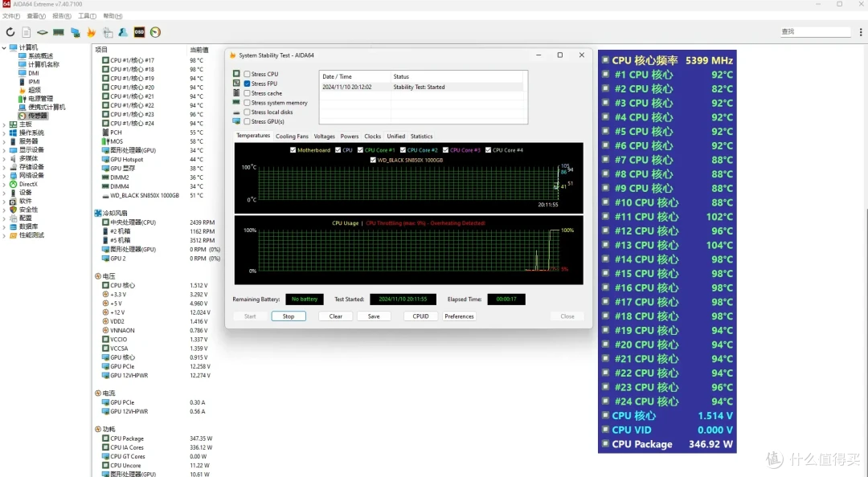Open the SensorPanel gauge toolbar icon
This screenshot has width=868, height=477.
(x=156, y=32)
